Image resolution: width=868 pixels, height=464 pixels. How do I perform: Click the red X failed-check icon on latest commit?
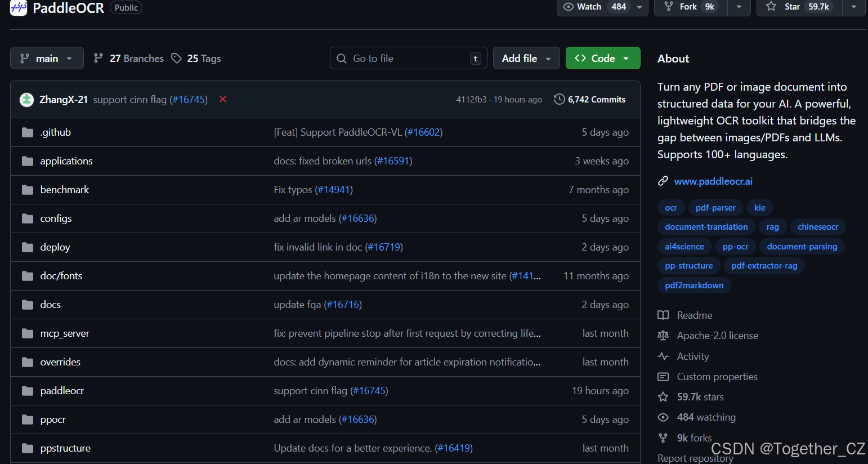coord(223,99)
